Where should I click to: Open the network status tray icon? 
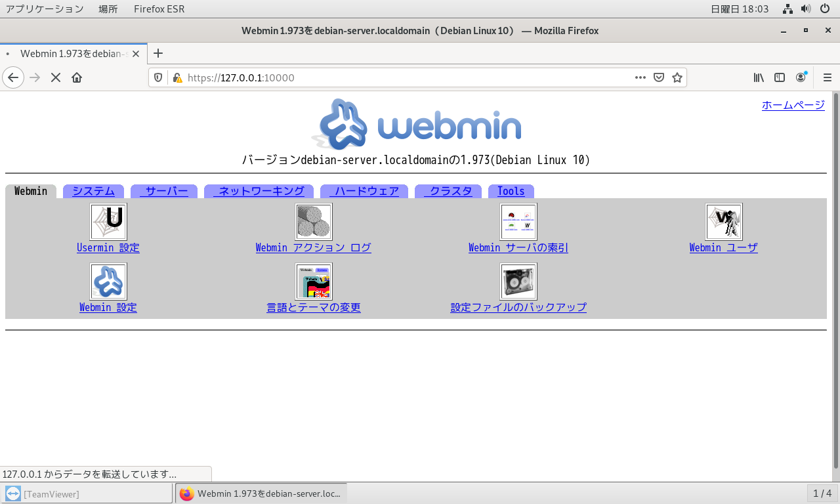(x=789, y=9)
